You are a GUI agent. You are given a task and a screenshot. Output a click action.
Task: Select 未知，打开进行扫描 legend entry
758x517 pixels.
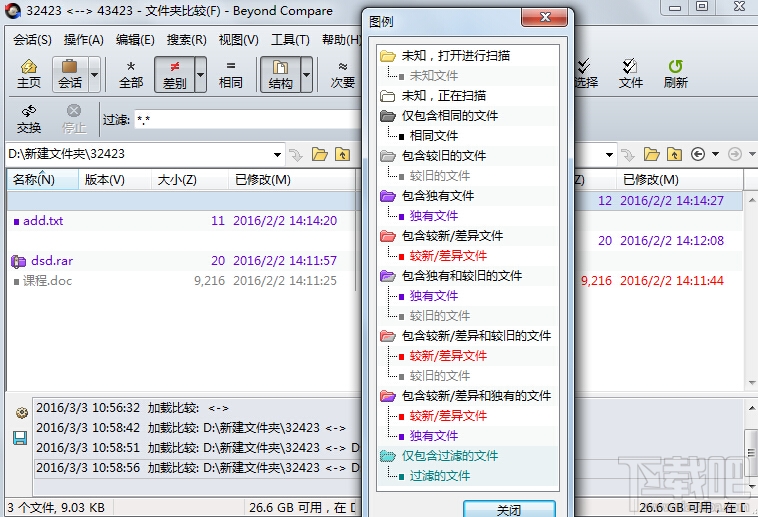click(455, 56)
